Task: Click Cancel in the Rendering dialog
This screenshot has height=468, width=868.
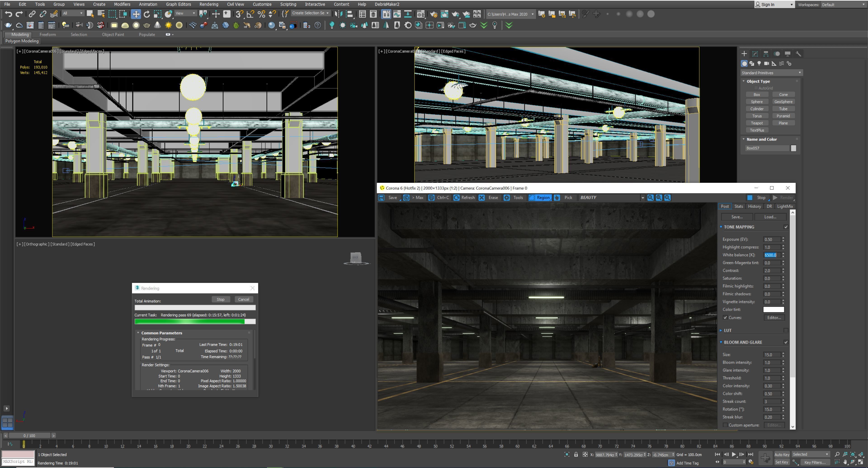Action: click(x=243, y=299)
